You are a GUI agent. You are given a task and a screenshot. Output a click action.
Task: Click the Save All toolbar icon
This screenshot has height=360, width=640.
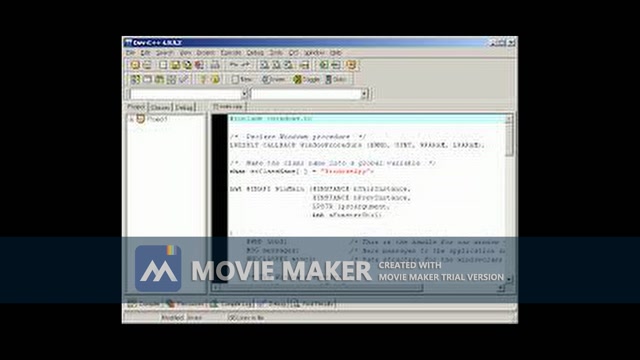(187, 65)
